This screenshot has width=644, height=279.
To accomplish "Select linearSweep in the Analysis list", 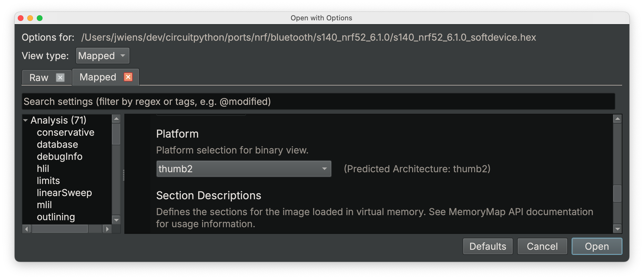I will tap(64, 193).
